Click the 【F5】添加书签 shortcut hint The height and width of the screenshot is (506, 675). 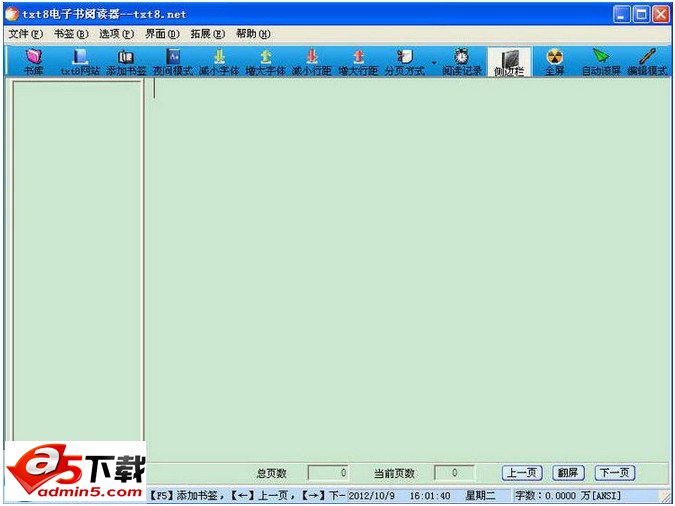pos(184,496)
